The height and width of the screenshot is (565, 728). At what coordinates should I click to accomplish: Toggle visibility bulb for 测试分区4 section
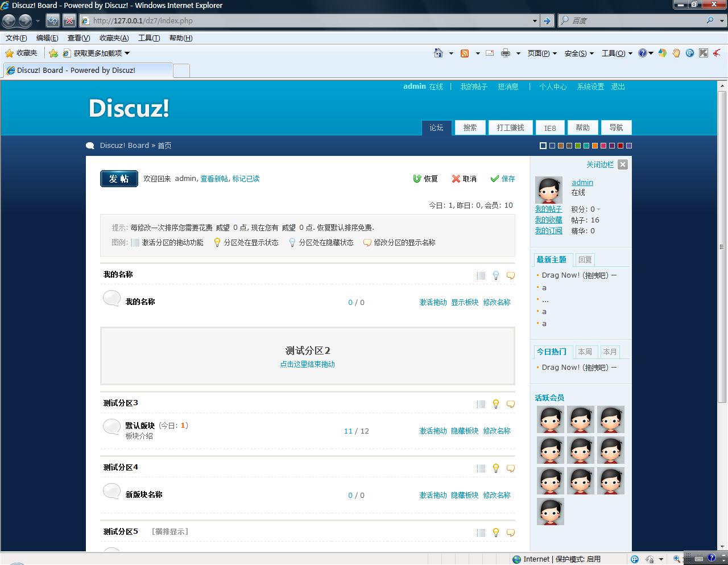tap(496, 468)
